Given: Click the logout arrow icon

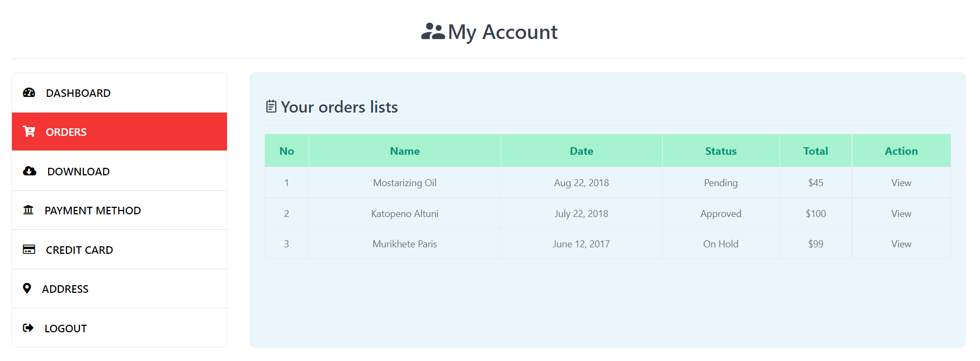Looking at the screenshot, I should tap(28, 328).
